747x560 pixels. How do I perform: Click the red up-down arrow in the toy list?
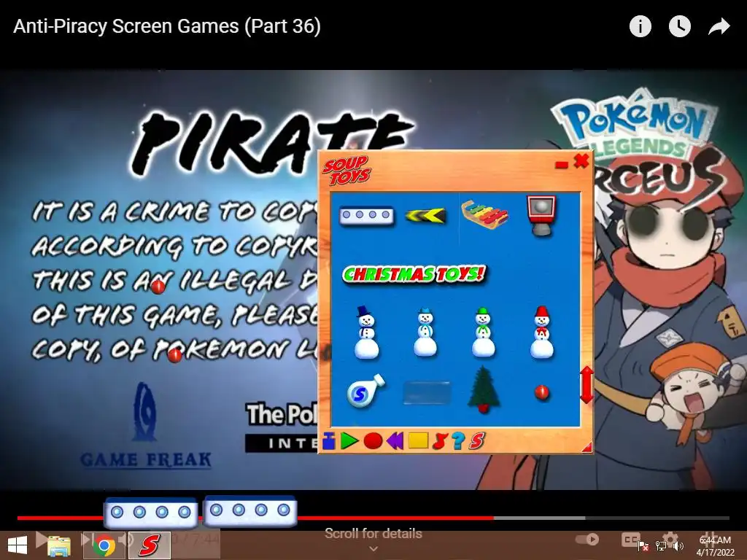tap(587, 385)
